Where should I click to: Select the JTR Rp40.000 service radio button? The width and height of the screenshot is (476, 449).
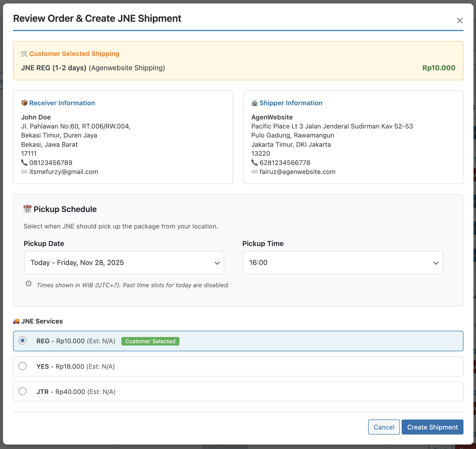[23, 391]
